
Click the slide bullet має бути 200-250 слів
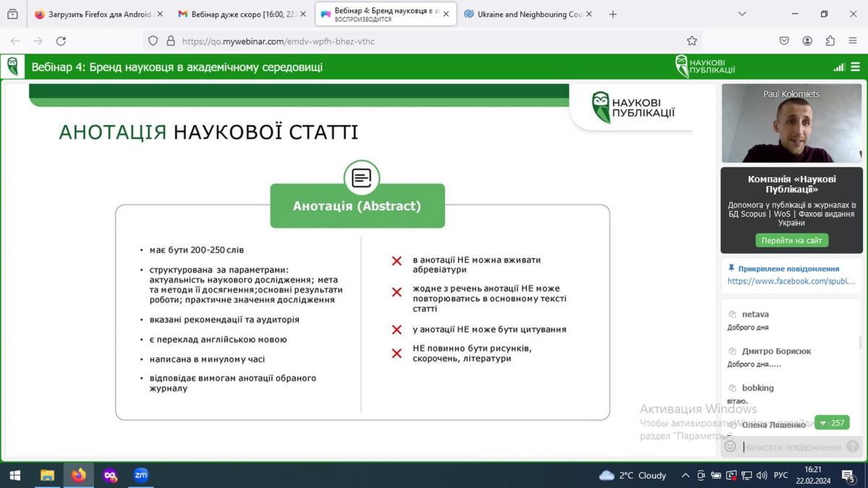click(197, 250)
